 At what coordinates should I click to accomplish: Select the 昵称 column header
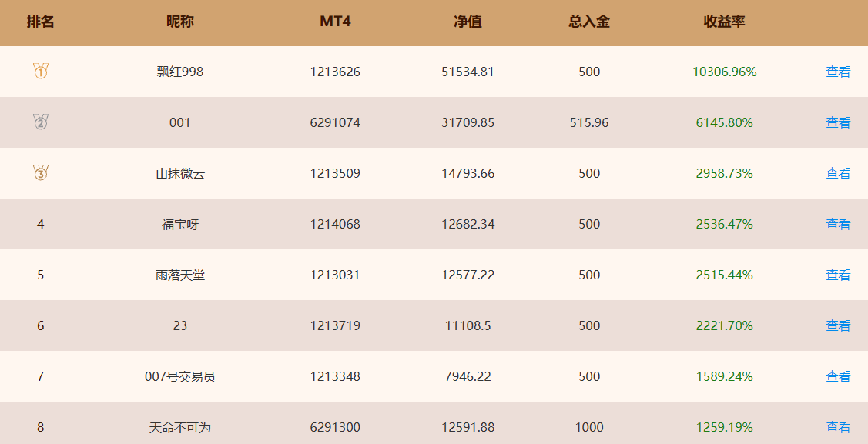(x=180, y=22)
